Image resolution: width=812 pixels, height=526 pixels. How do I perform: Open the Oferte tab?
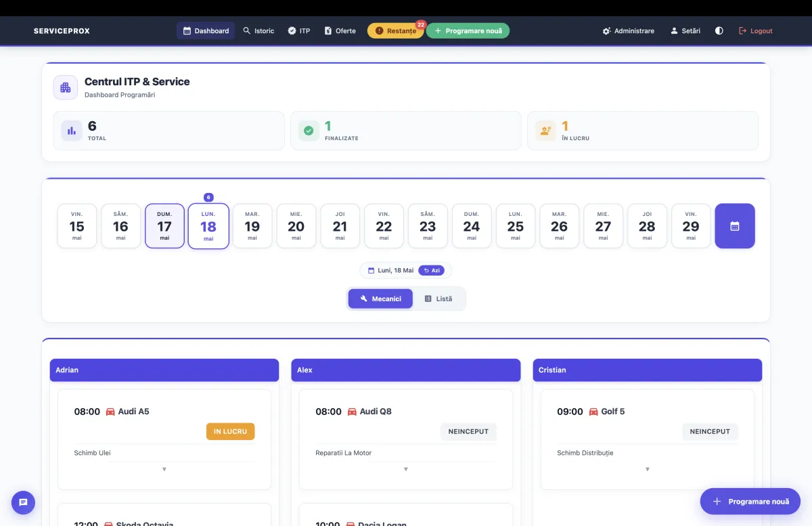pyautogui.click(x=340, y=30)
